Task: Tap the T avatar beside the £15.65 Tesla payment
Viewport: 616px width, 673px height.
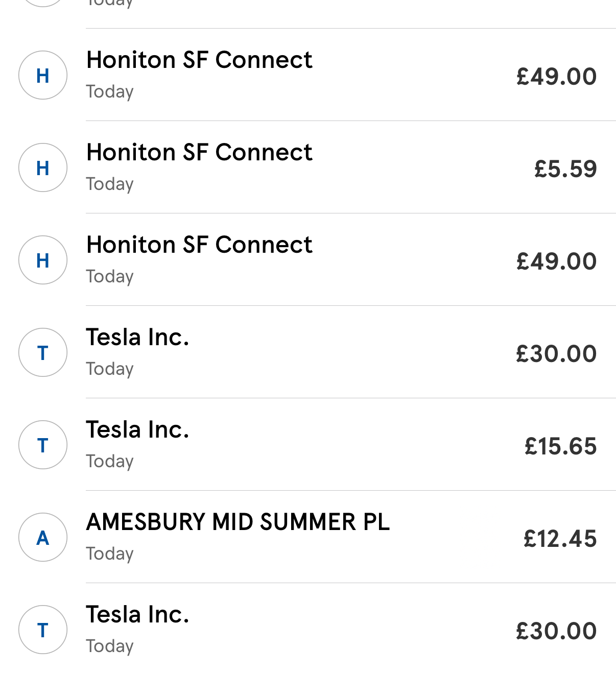Action: (x=43, y=445)
